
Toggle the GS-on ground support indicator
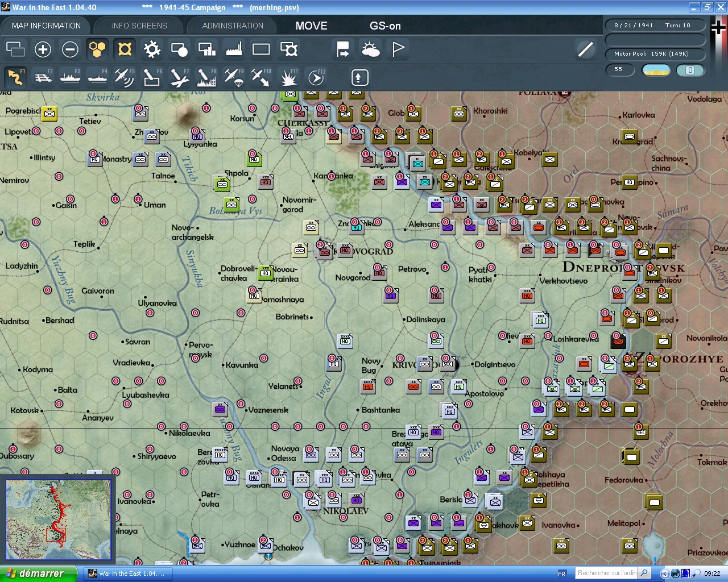(x=385, y=26)
